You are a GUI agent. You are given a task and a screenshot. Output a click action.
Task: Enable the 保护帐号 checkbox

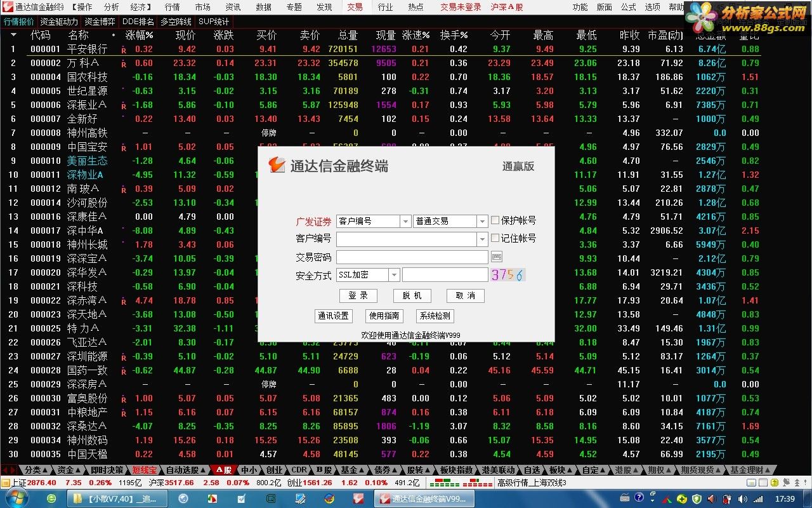coord(495,220)
